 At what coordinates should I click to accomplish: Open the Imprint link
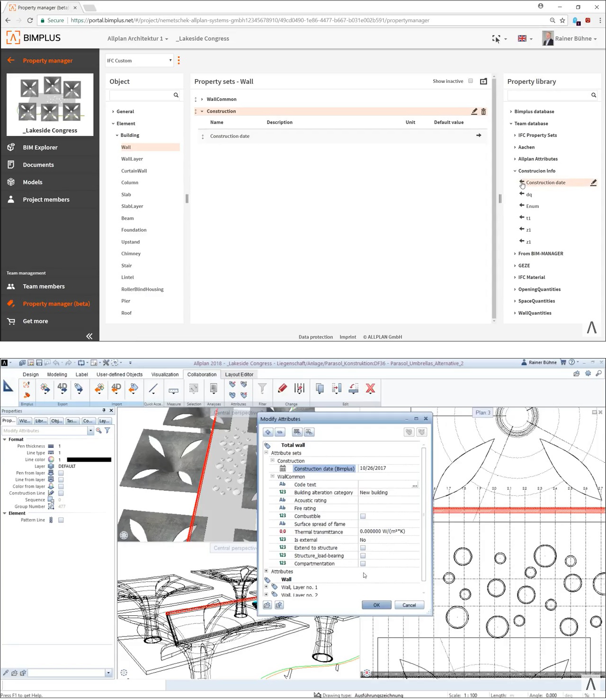[348, 337]
